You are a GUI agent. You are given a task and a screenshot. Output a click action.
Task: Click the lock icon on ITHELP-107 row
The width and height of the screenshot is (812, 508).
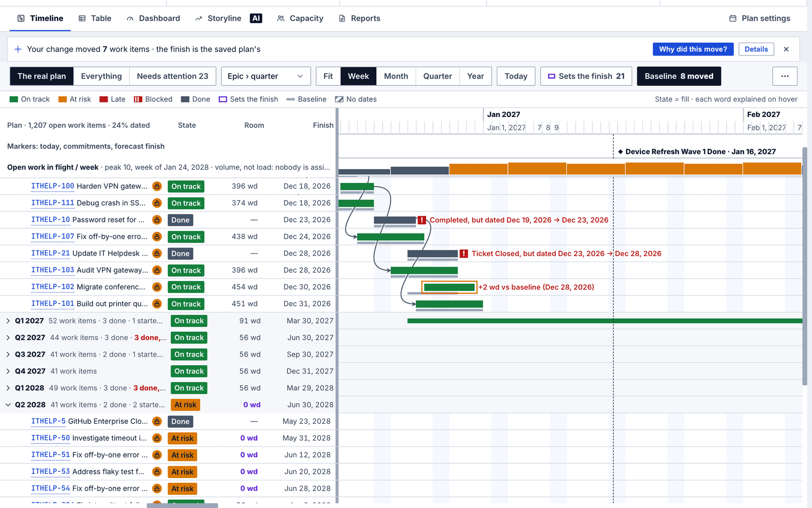pos(157,237)
